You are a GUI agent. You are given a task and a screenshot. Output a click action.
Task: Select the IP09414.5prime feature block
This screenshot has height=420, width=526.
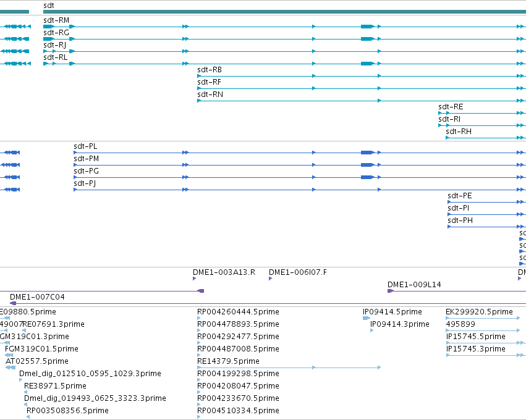coord(367,318)
